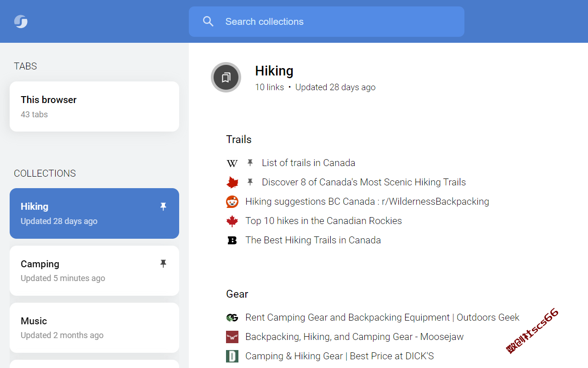Screen dimensions: 588x368
Task: Open List of trails in Canada link
Action: [308, 163]
